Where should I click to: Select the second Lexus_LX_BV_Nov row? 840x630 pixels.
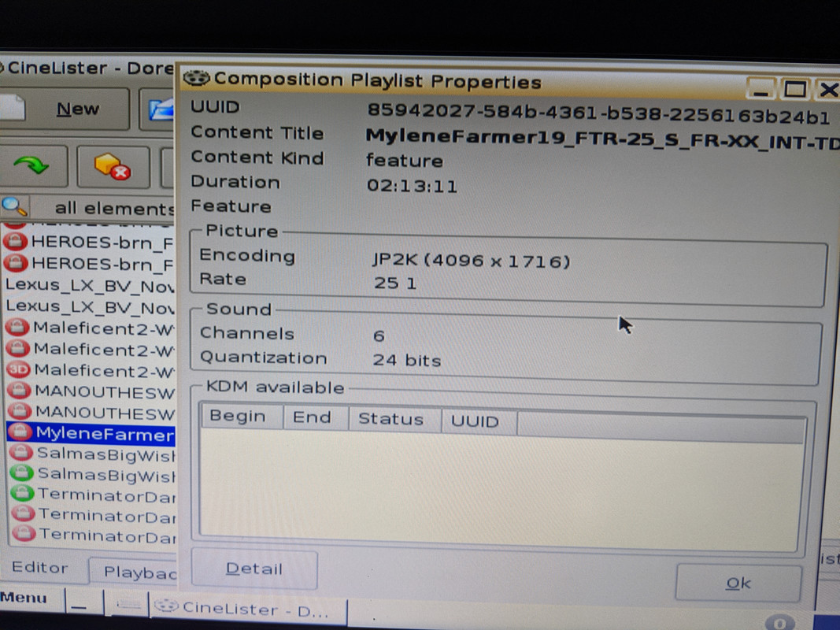(90, 307)
